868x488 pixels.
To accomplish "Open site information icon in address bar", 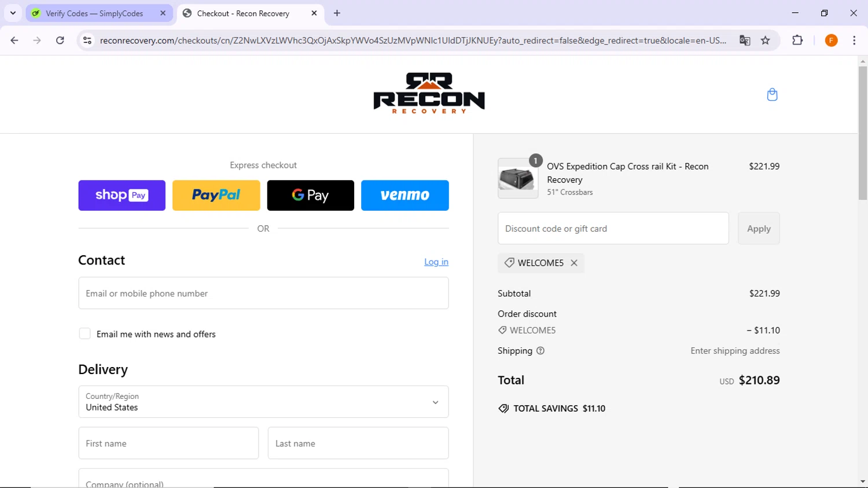I will pyautogui.click(x=87, y=41).
